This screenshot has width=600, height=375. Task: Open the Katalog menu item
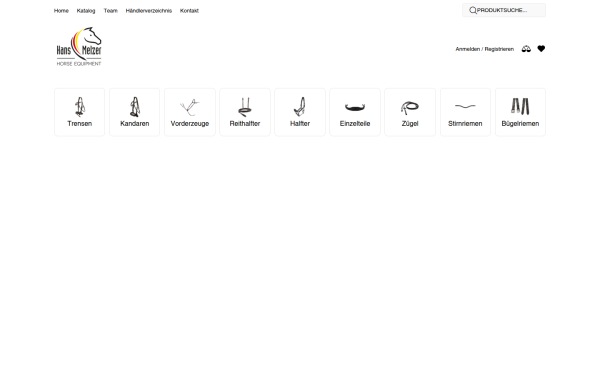86,11
